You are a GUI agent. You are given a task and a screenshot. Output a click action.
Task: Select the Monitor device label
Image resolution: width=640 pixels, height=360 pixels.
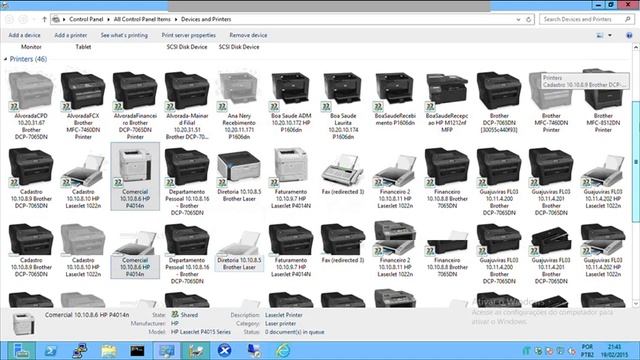click(x=31, y=47)
